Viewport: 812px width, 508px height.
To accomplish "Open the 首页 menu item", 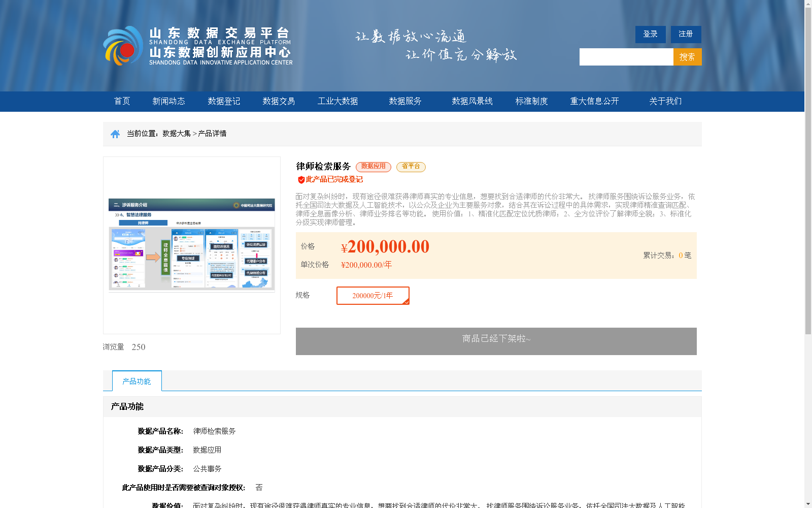I will [x=122, y=101].
